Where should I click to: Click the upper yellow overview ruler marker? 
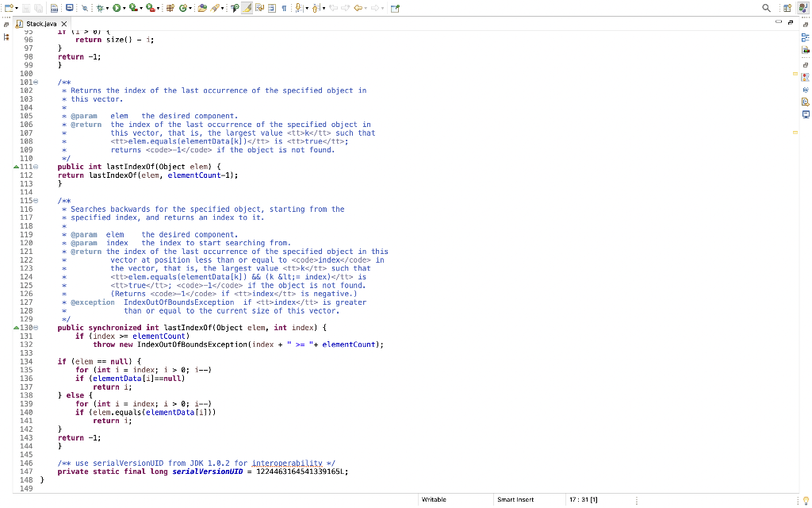click(795, 74)
